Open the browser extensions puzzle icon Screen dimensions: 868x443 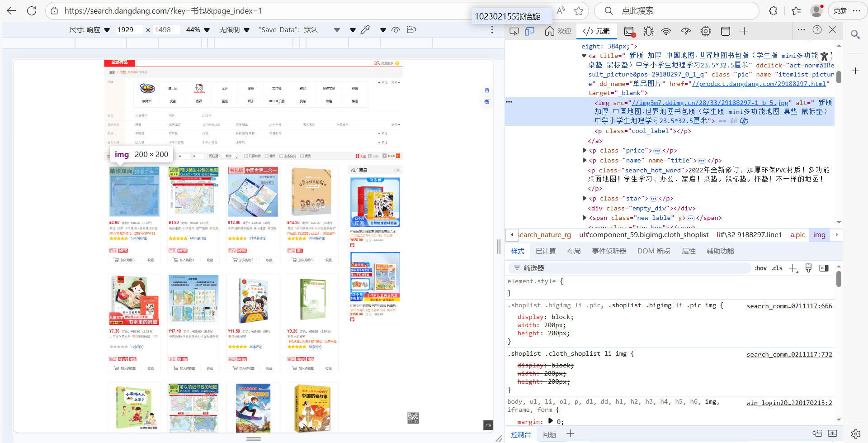click(774, 11)
